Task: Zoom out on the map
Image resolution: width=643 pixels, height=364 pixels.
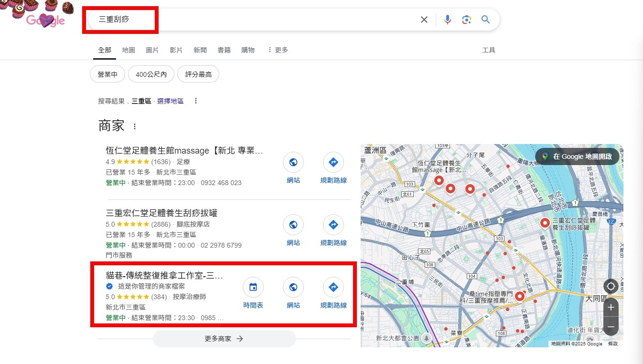Action: coord(611,327)
